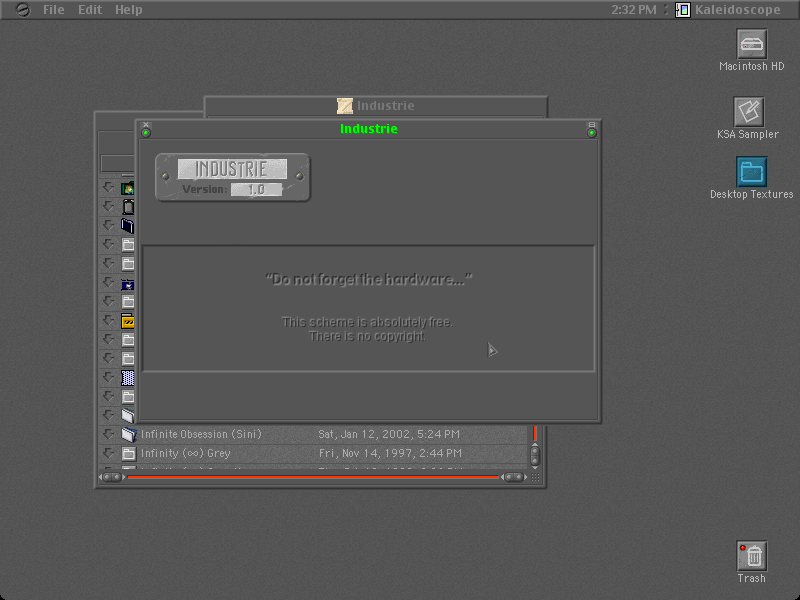Viewport: 800px width, 600px height.
Task: Select the Trash icon
Action: pos(752,556)
